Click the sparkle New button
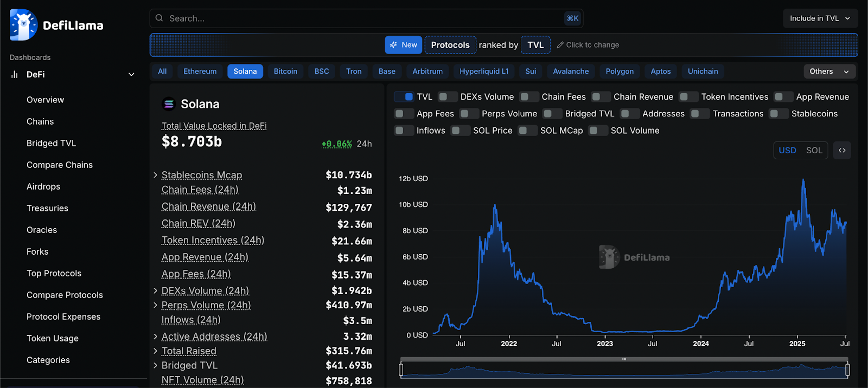This screenshot has width=868, height=388. pos(403,45)
